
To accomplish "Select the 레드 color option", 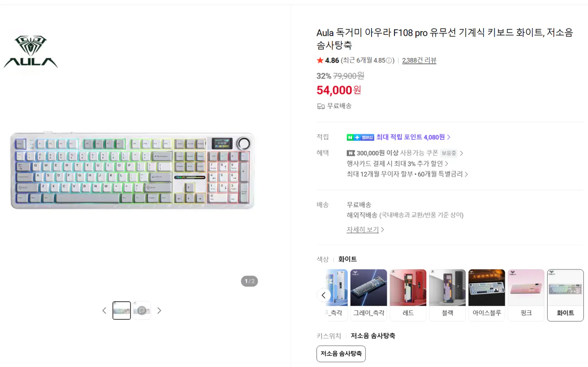I will [408, 295].
